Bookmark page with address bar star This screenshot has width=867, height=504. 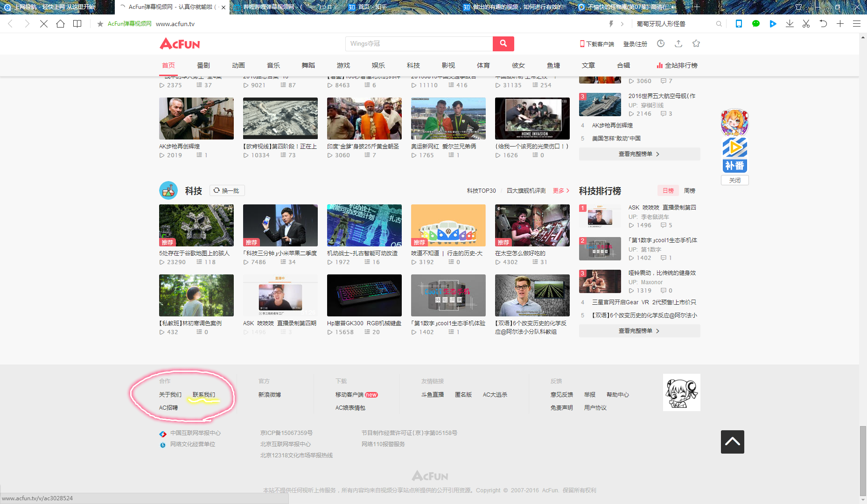point(100,24)
